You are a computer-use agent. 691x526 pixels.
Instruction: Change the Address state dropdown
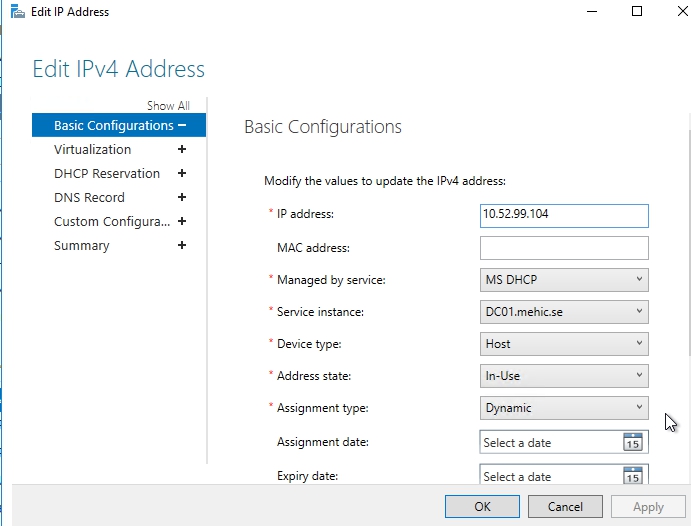click(x=564, y=376)
